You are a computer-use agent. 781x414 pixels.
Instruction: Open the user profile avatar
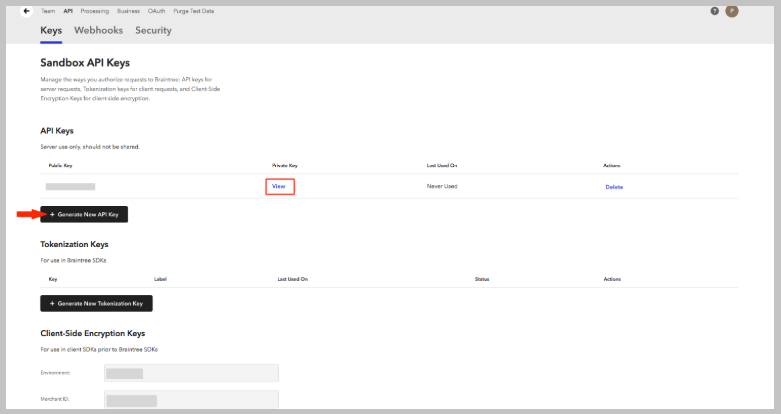click(732, 10)
